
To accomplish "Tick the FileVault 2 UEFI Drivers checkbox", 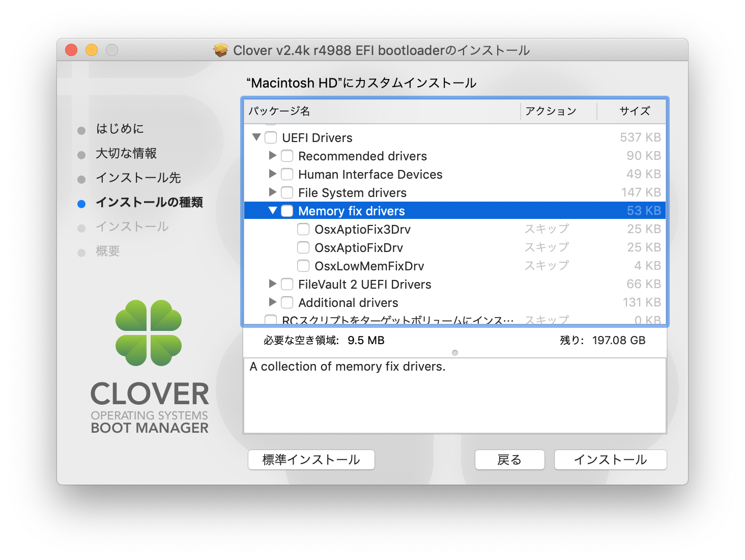I will (287, 284).
